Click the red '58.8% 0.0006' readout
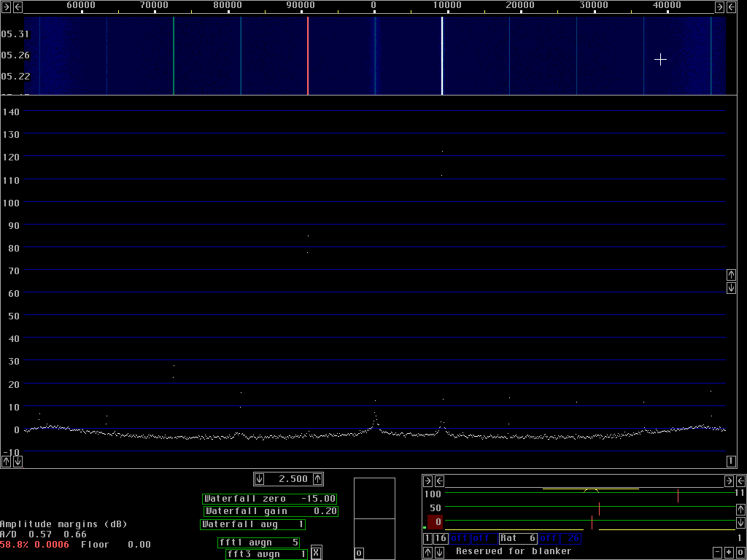This screenshot has width=747, height=560. pyautogui.click(x=34, y=544)
